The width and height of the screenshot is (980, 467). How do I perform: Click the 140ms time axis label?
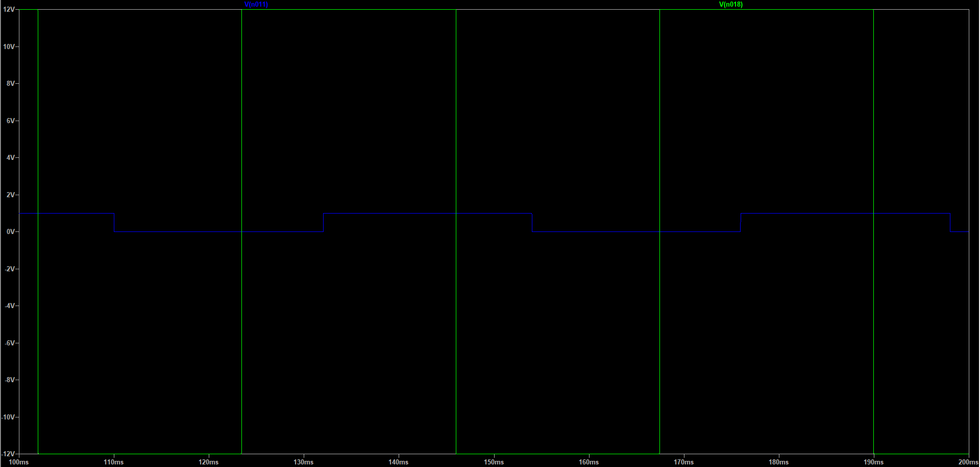point(399,462)
